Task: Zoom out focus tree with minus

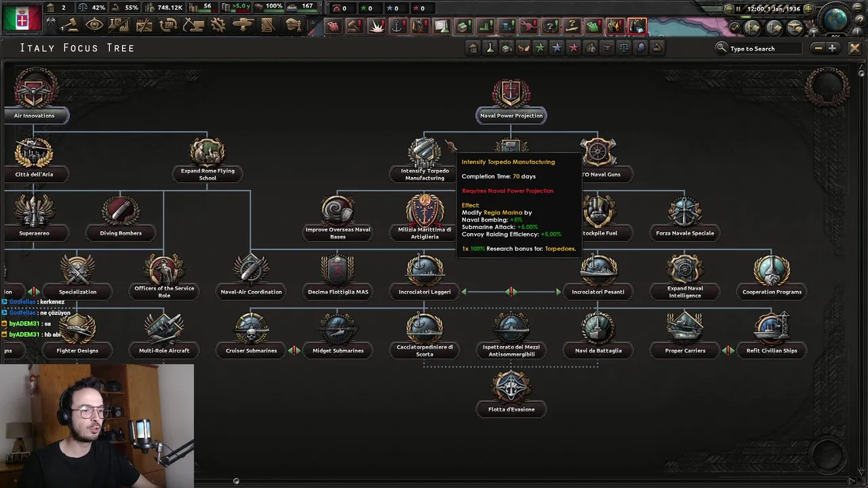Action: (x=818, y=48)
